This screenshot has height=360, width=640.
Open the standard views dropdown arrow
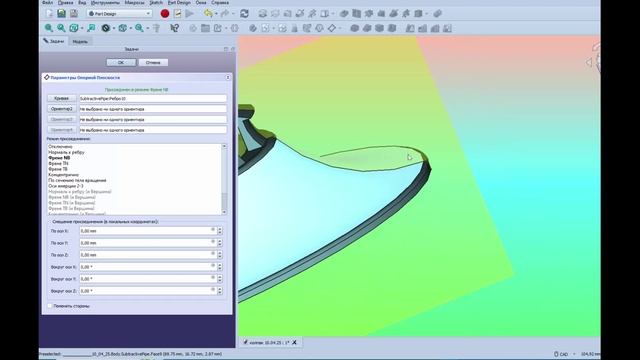[131, 28]
